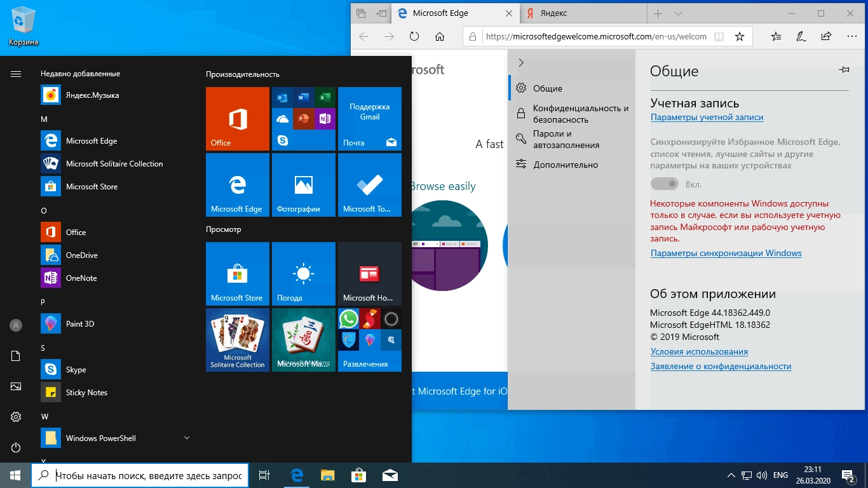Open Settings gear in Start sidebar

click(16, 417)
